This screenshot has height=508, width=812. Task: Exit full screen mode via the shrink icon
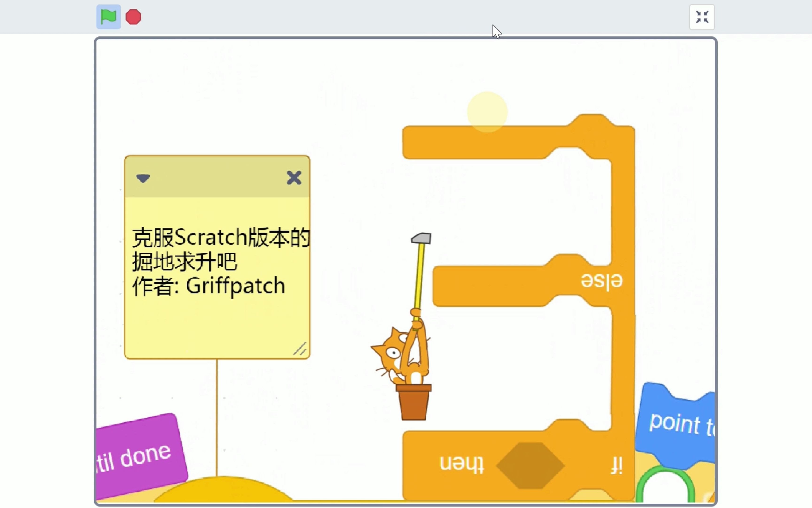click(x=702, y=17)
